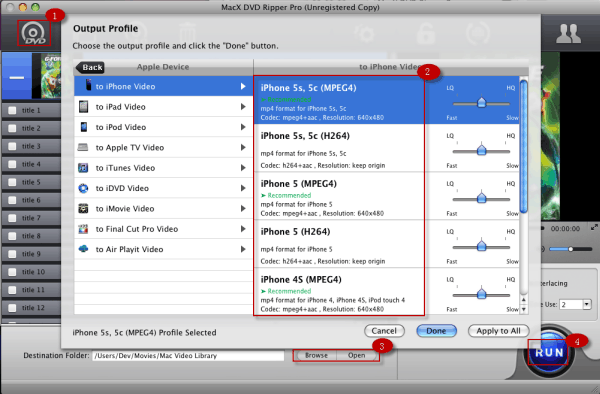600x394 pixels.
Task: Click the Apply to All button
Action: [x=498, y=331]
